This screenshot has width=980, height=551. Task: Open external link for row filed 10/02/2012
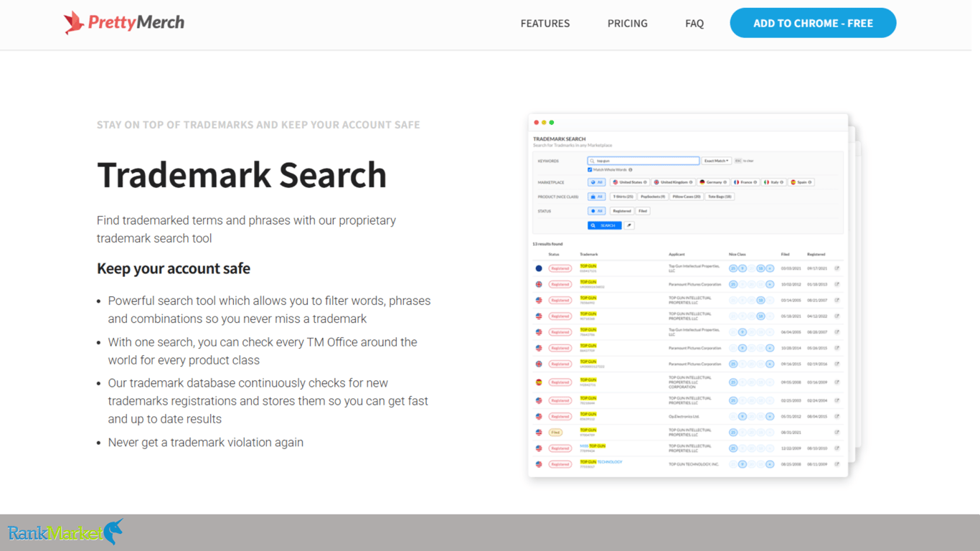coord(837,284)
